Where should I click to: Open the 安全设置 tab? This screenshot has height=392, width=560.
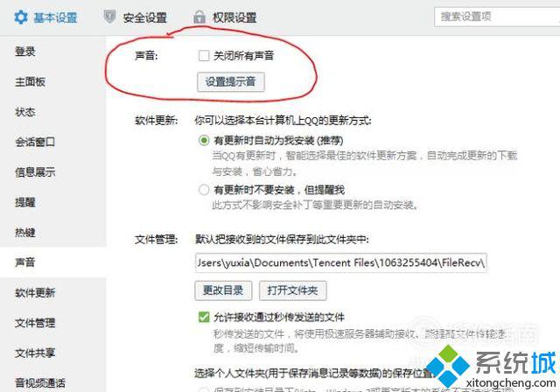coord(144,17)
